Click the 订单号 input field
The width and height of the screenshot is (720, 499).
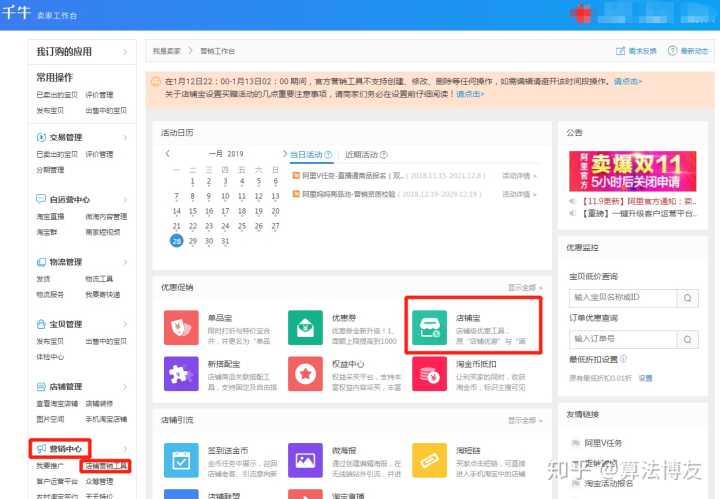point(621,339)
